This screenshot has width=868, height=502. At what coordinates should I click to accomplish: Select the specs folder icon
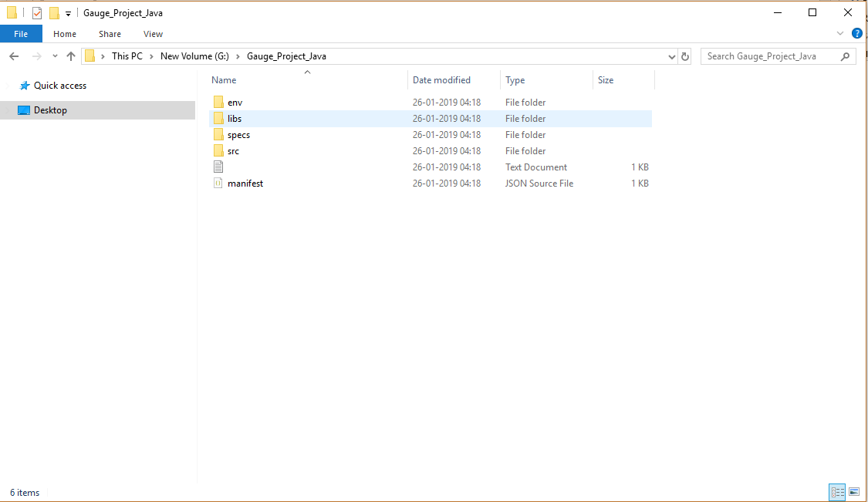tap(218, 134)
